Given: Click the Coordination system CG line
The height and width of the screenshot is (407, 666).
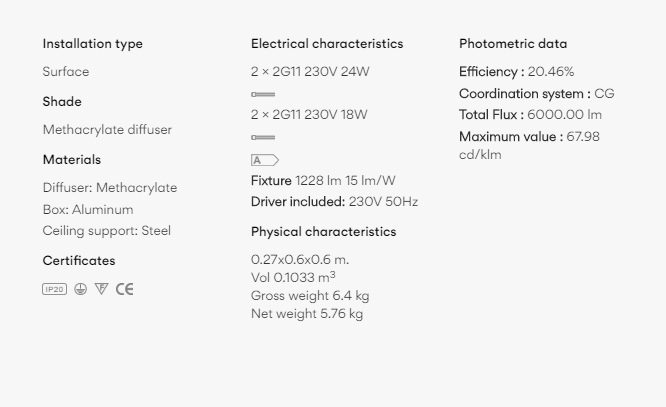Looking at the screenshot, I should (536, 94).
